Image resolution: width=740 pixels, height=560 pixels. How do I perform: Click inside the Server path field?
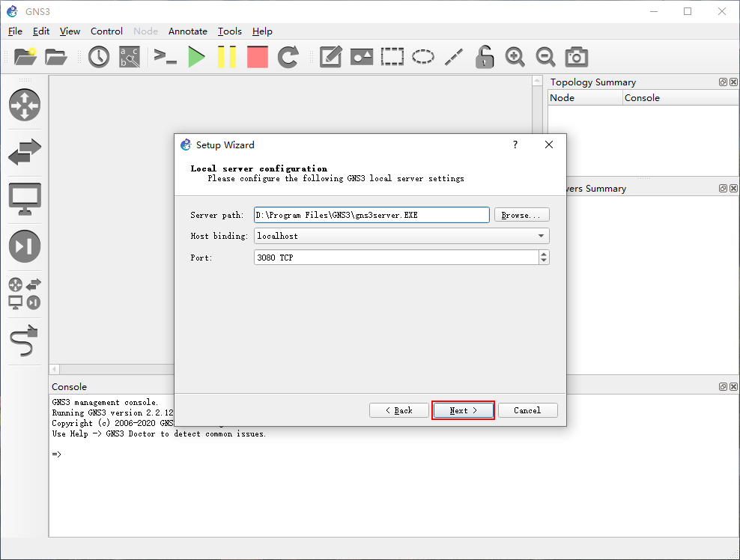point(371,215)
